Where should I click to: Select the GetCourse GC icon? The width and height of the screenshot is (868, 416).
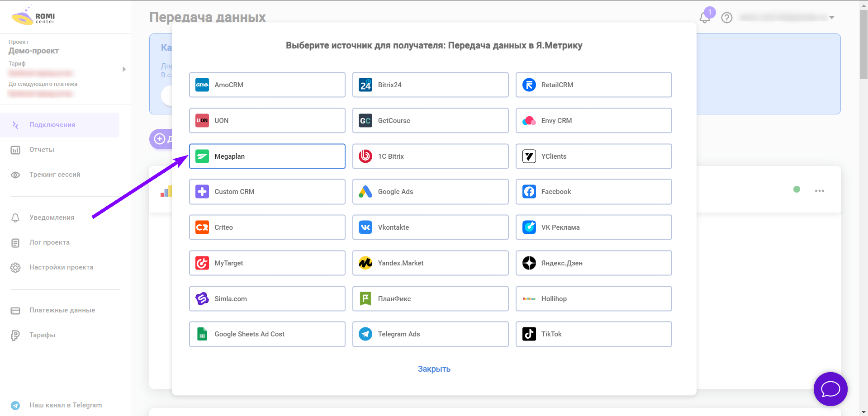point(365,120)
